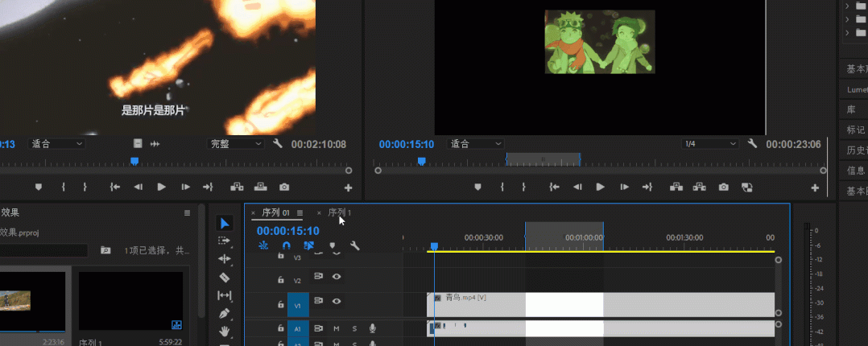
Task: Add marker button in timeline header
Action: point(332,245)
